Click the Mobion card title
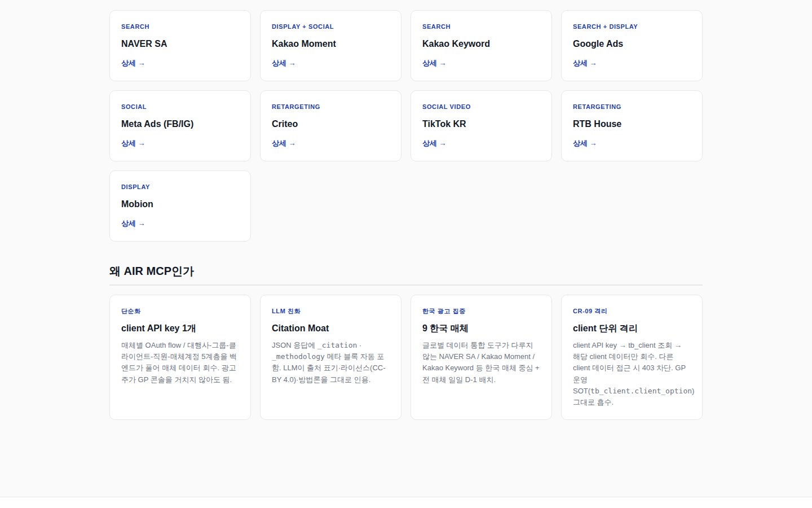Image resolution: width=812 pixels, height=508 pixels. (137, 204)
